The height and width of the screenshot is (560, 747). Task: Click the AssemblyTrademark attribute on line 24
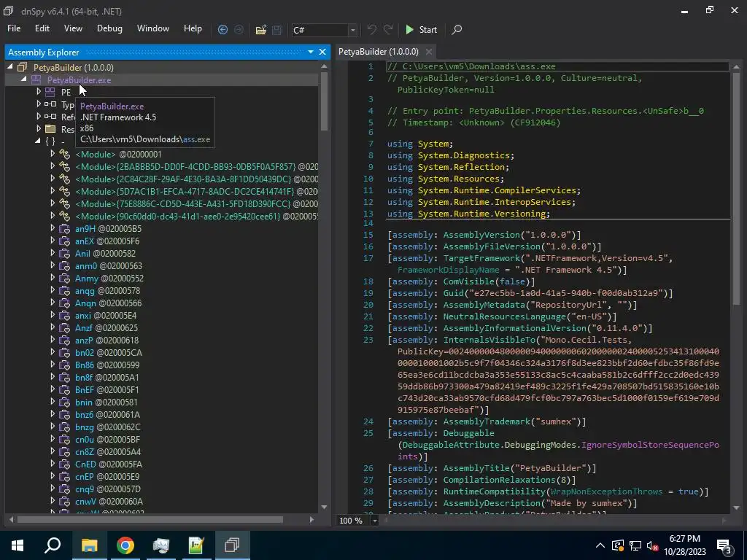[485, 421]
